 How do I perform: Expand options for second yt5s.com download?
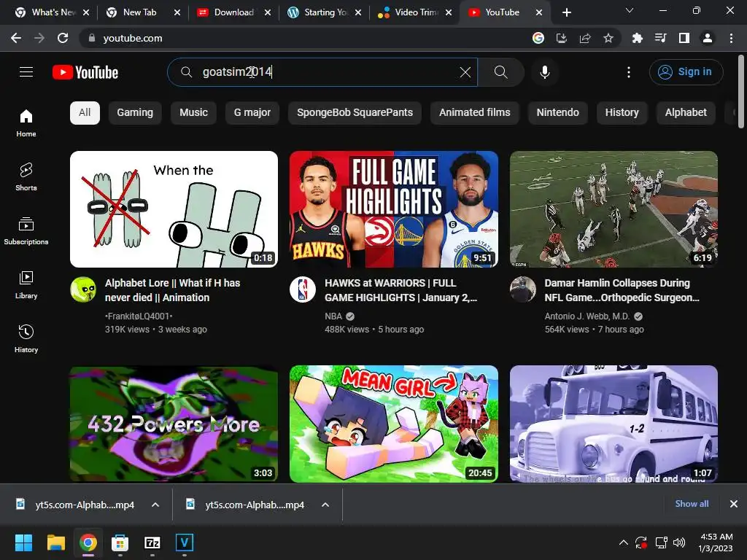click(325, 505)
